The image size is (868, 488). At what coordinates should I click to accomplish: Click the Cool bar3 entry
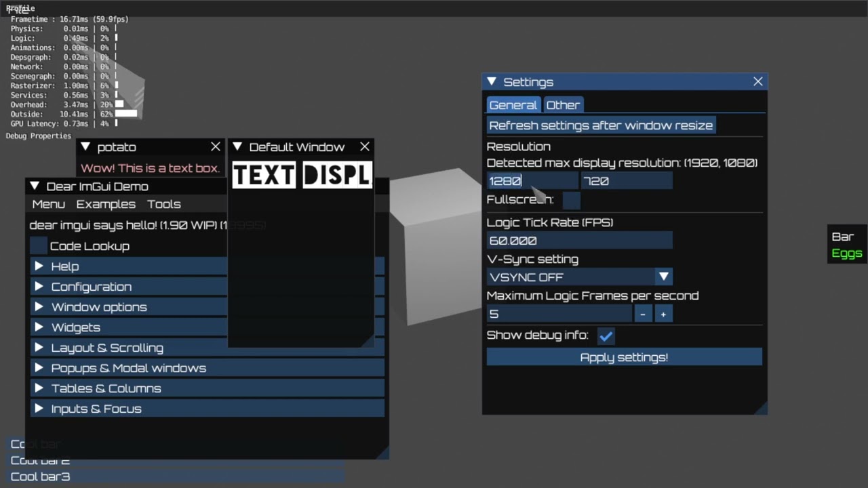(x=40, y=476)
